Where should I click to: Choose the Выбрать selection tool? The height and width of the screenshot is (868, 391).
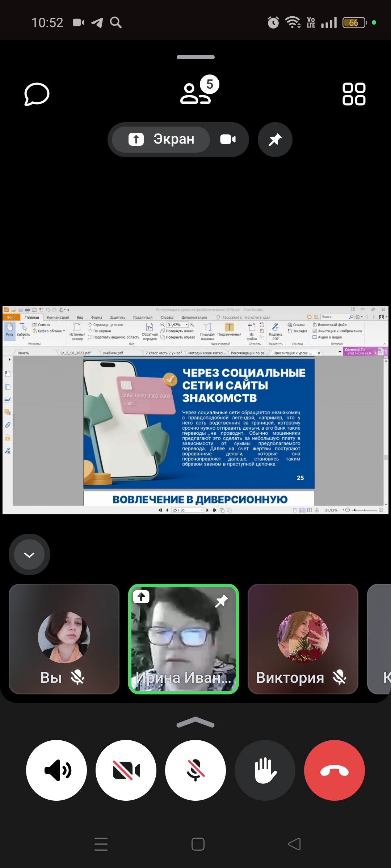pyautogui.click(x=23, y=330)
